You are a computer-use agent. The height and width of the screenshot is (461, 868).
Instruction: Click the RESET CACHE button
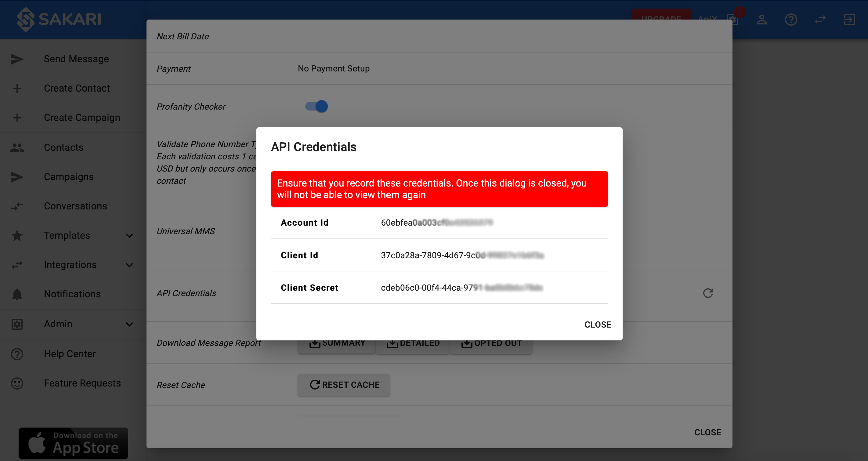(x=343, y=385)
